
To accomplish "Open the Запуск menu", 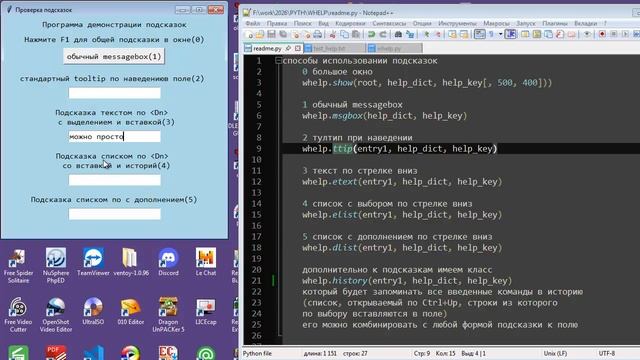I will click(x=525, y=23).
